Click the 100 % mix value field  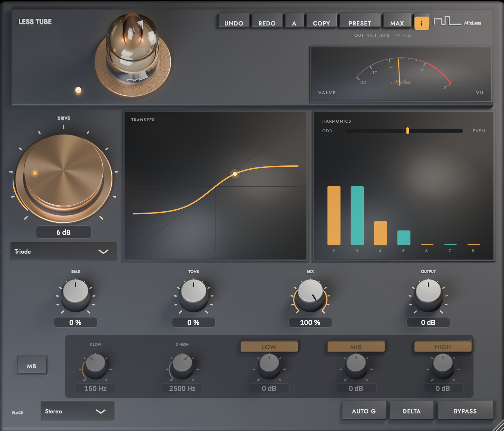[310, 322]
